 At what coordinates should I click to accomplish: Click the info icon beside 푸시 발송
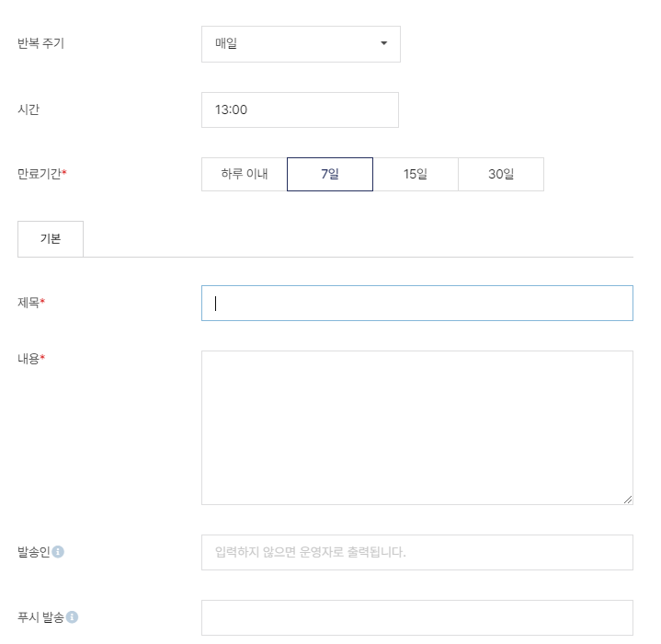(x=72, y=617)
